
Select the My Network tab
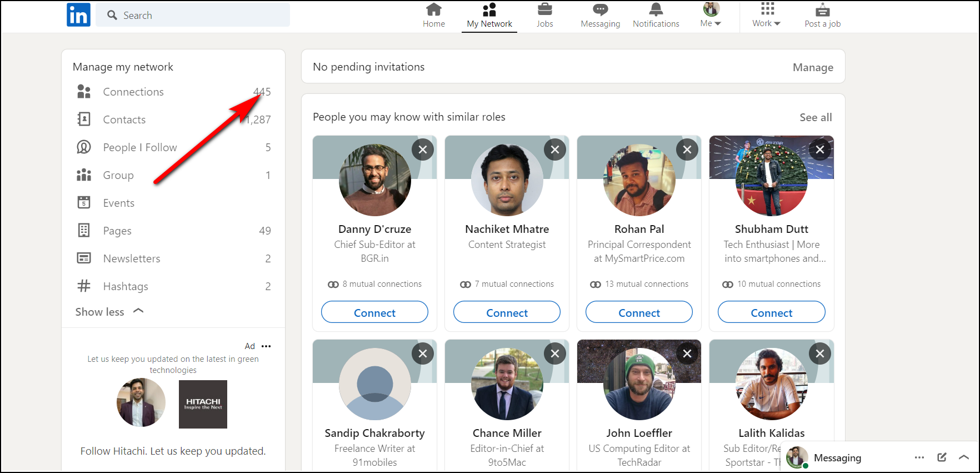[489, 16]
